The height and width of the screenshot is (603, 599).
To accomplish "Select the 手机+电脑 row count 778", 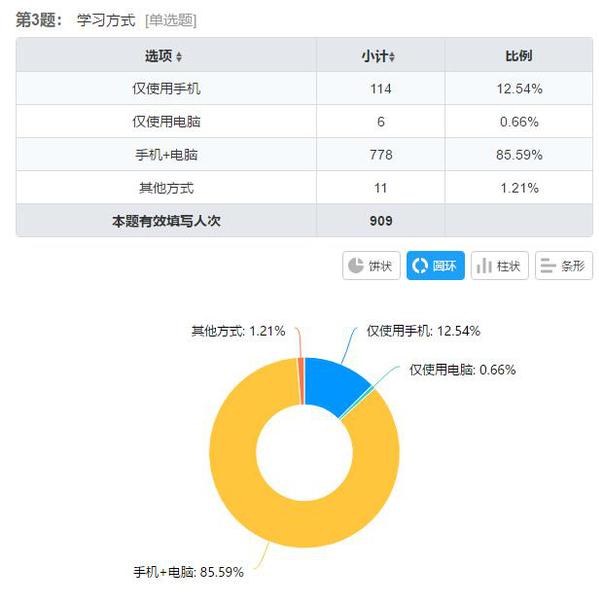I will click(x=381, y=155).
